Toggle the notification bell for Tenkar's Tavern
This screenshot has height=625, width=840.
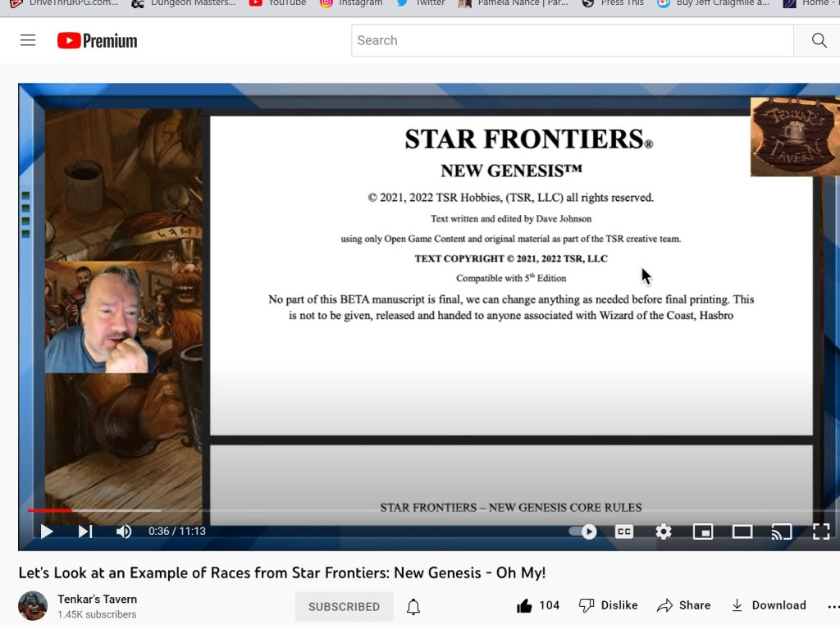(413, 607)
